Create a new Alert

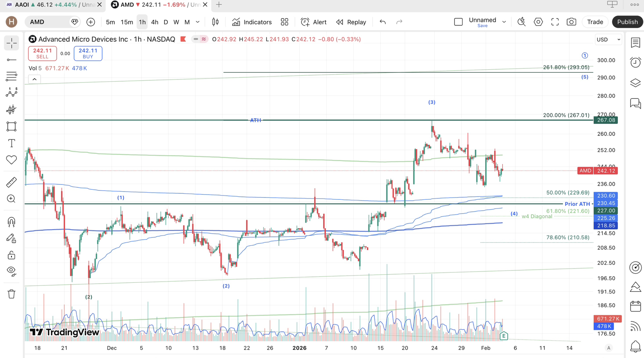(314, 22)
